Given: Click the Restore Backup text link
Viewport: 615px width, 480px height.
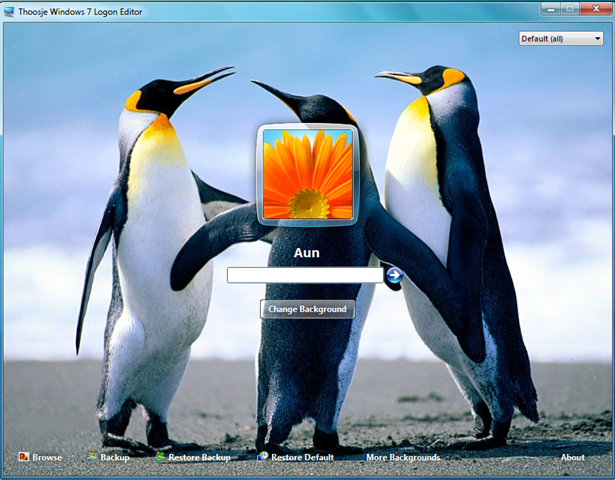Looking at the screenshot, I should [x=199, y=457].
